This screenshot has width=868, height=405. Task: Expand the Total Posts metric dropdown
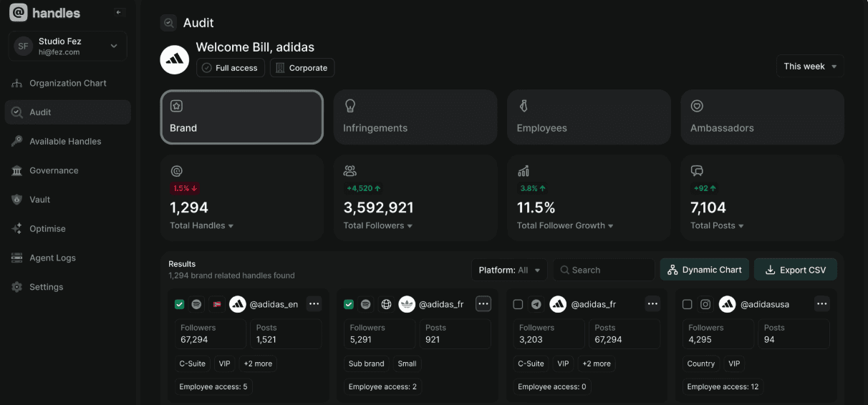pos(717,225)
